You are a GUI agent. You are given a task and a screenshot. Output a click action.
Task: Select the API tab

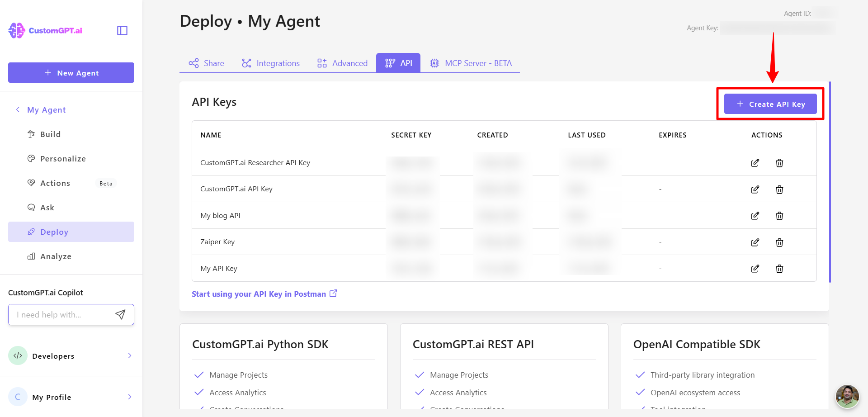pyautogui.click(x=398, y=63)
